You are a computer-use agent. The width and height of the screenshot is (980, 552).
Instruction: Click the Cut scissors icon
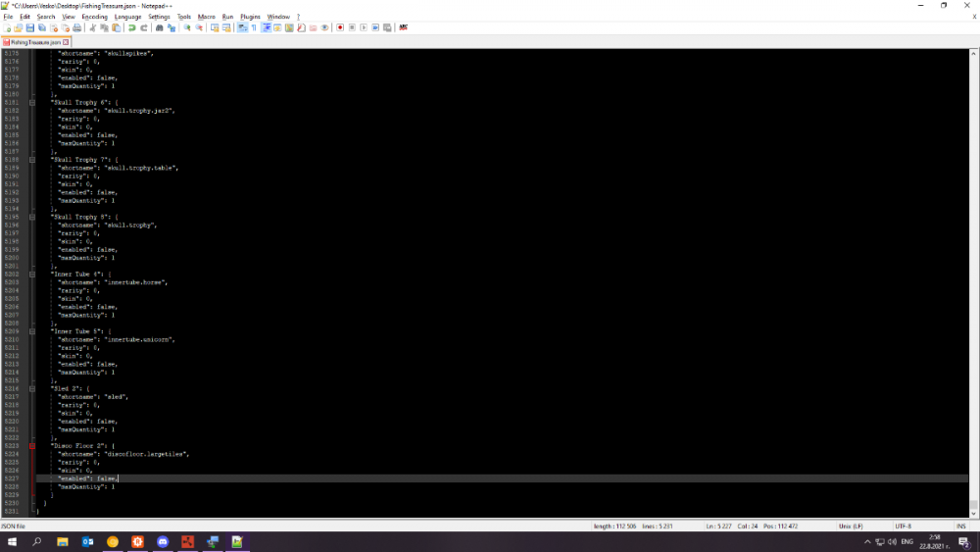point(91,27)
